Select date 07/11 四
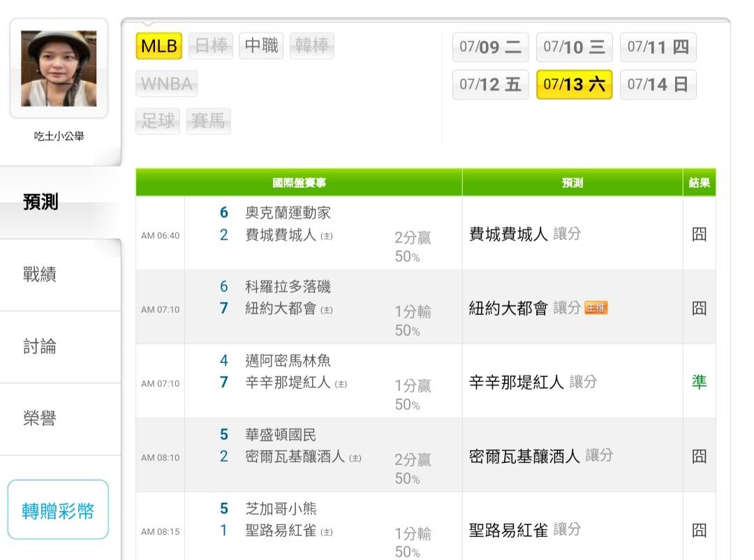The height and width of the screenshot is (560, 754). pyautogui.click(x=658, y=47)
